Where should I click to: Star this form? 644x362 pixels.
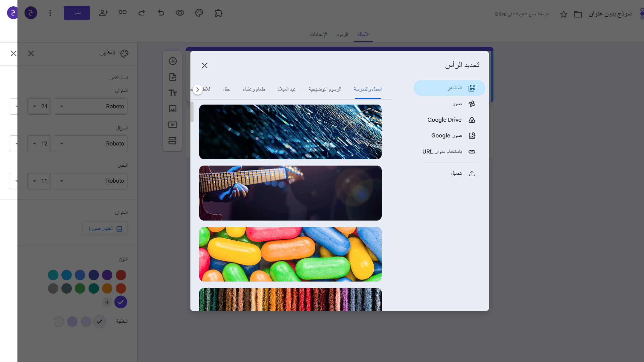563,14
